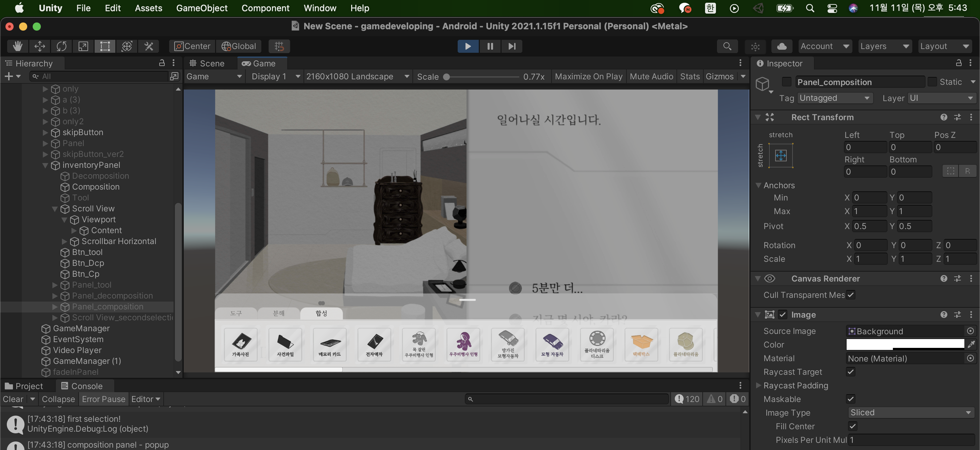
Task: Open the GameObject menu
Action: point(202,8)
